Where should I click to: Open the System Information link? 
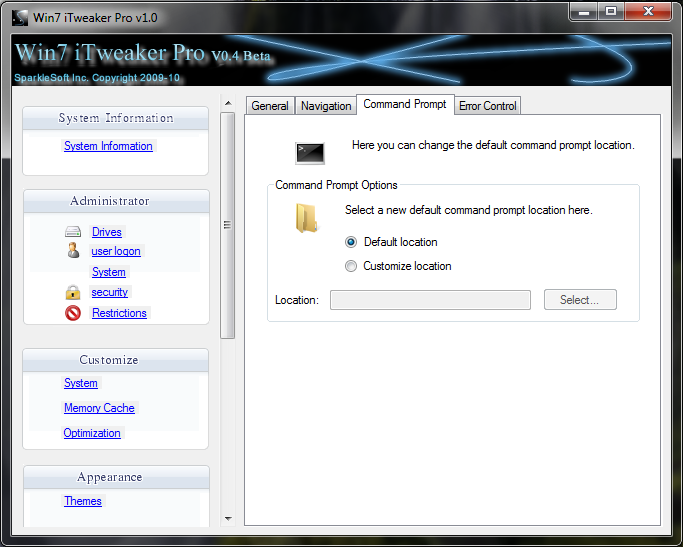[x=108, y=146]
